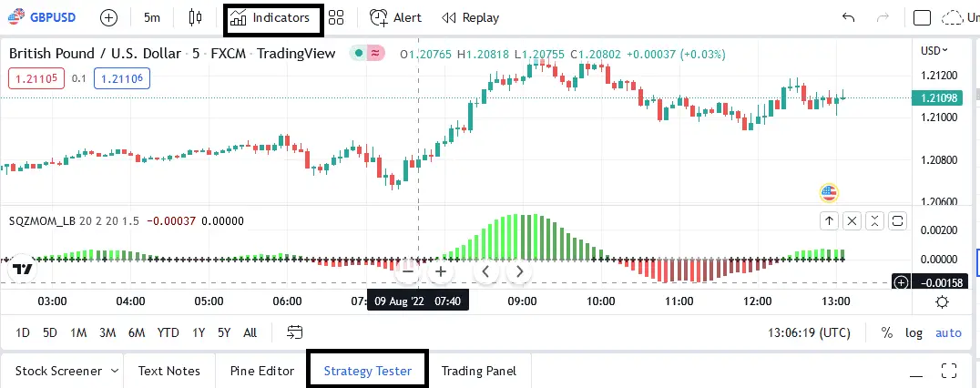Move the SQZMOM pane up
Screen dimensions: 980x388
(829, 220)
